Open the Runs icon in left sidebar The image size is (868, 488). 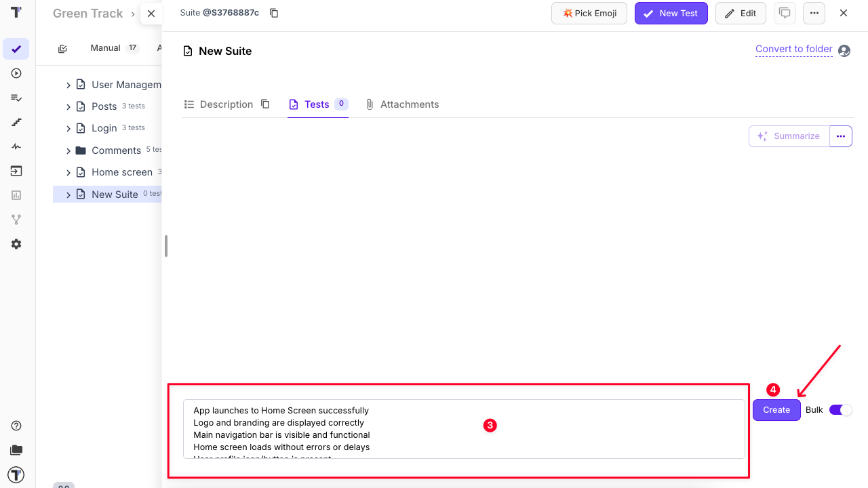coord(16,73)
